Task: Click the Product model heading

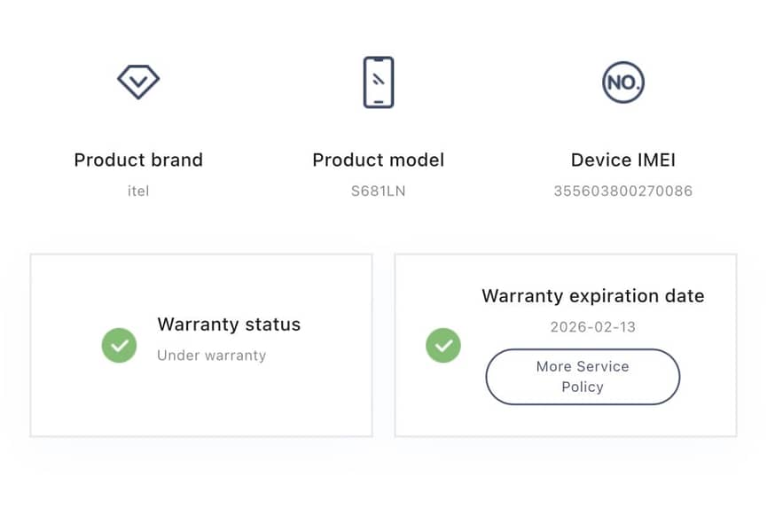Action: (x=379, y=160)
